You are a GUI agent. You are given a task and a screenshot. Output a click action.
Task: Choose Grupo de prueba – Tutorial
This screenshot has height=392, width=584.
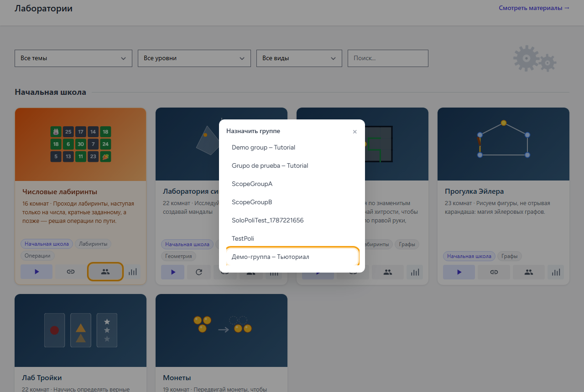tap(292, 165)
